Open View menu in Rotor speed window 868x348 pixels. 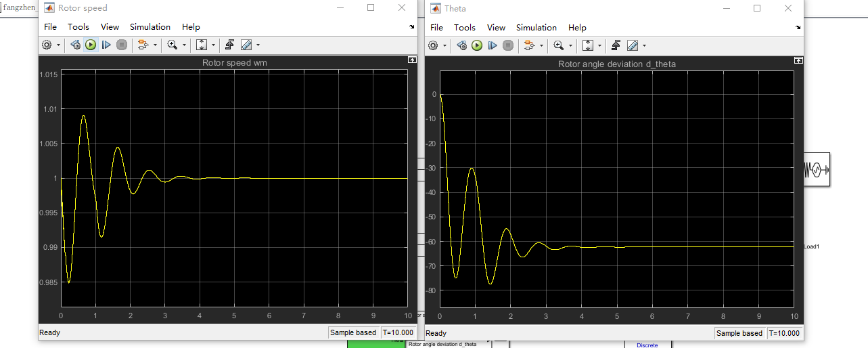point(110,27)
